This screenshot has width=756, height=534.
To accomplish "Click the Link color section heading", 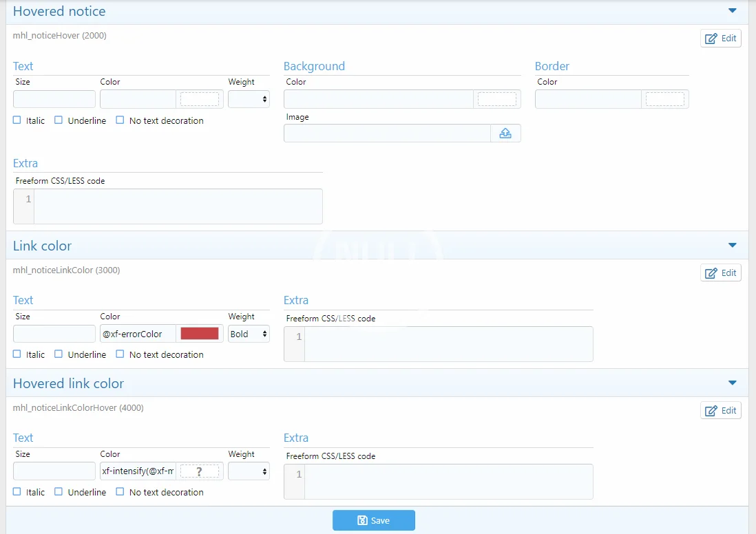I will (43, 246).
